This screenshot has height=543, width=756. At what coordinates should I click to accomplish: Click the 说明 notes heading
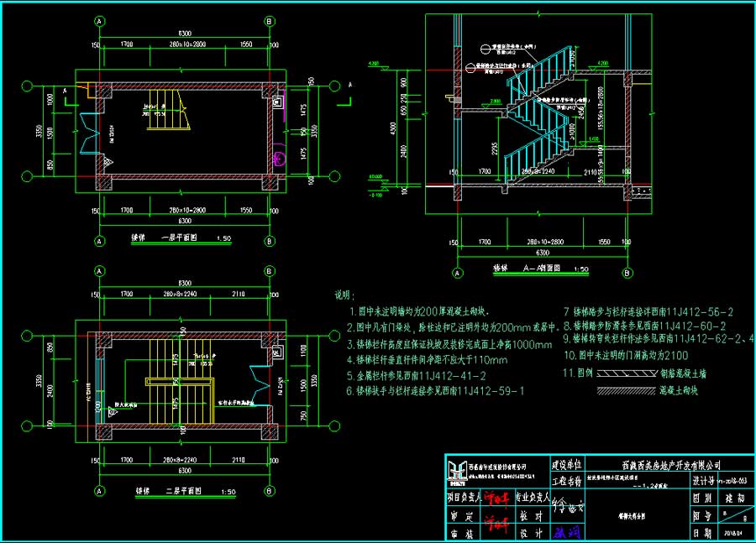point(346,295)
